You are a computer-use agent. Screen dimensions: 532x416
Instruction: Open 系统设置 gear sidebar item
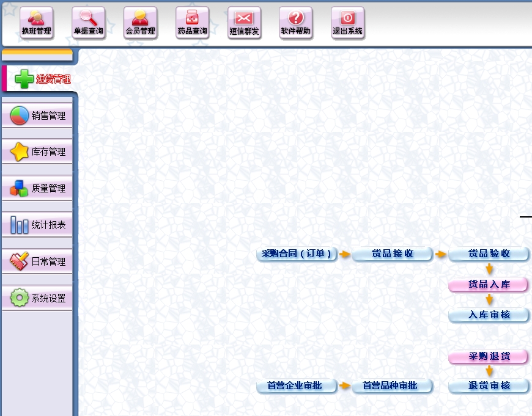tap(37, 298)
